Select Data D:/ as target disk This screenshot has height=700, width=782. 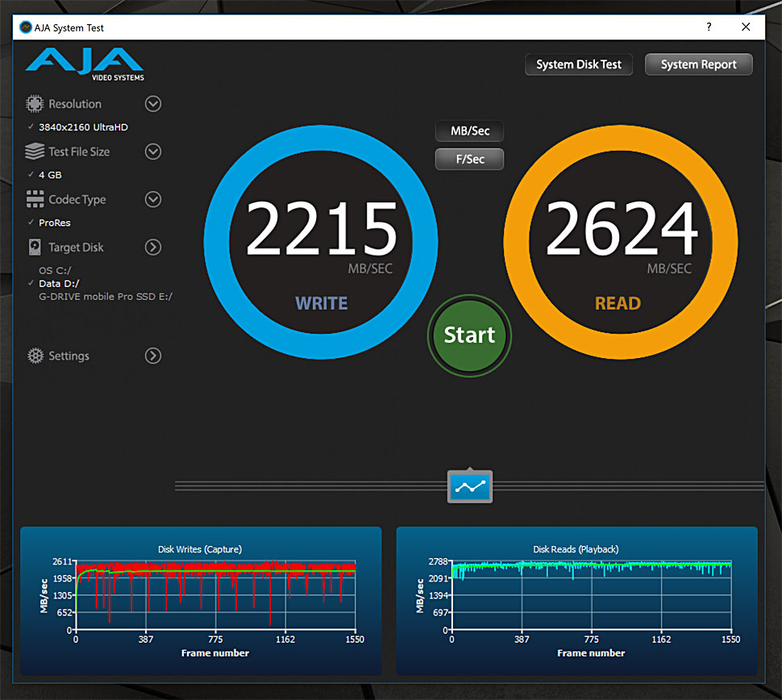coord(59,283)
